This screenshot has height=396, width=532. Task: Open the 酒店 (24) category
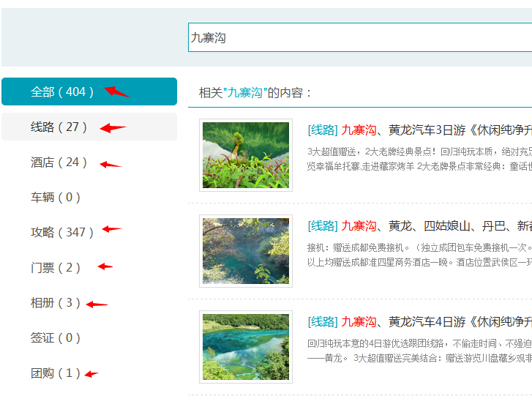tap(59, 162)
